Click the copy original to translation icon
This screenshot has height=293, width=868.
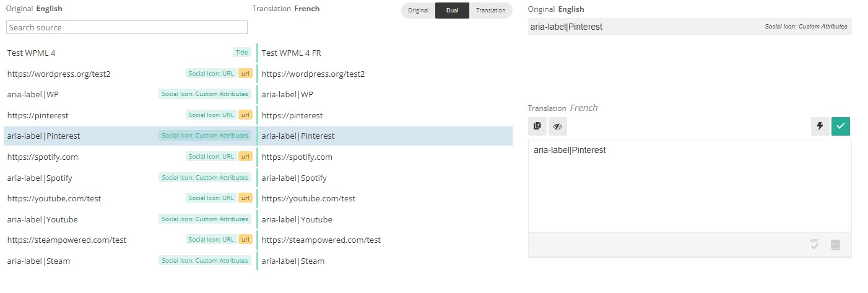537,126
